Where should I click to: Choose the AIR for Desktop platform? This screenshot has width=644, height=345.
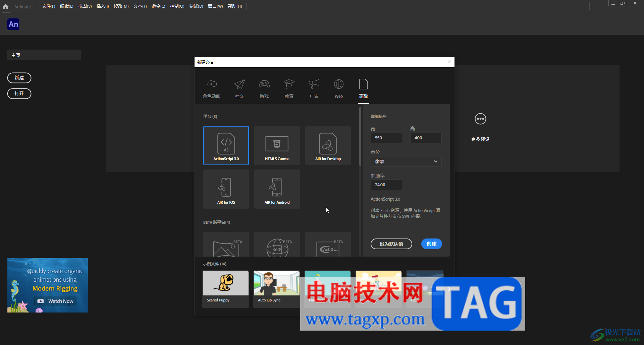[328, 145]
